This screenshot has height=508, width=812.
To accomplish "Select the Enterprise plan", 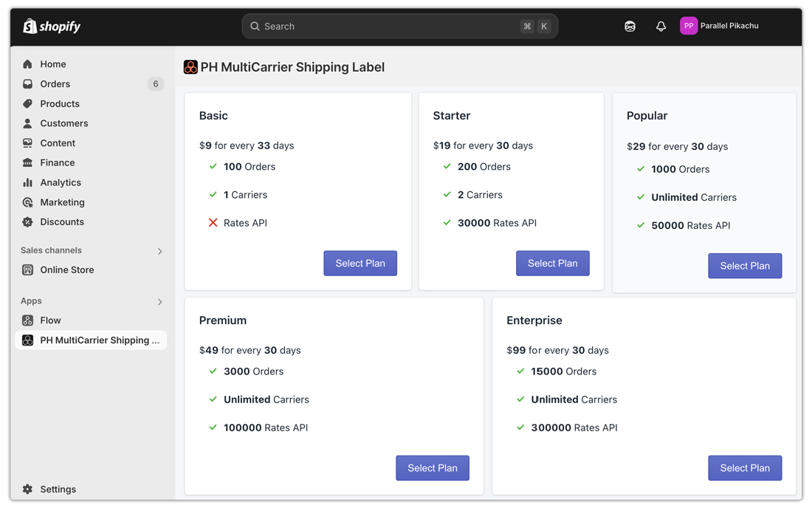I will click(745, 468).
